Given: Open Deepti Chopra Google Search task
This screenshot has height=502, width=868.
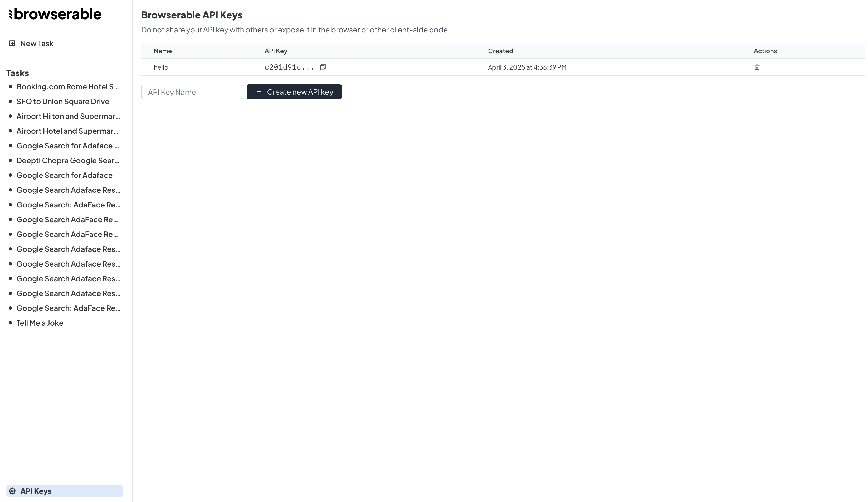Looking at the screenshot, I should click(x=67, y=161).
